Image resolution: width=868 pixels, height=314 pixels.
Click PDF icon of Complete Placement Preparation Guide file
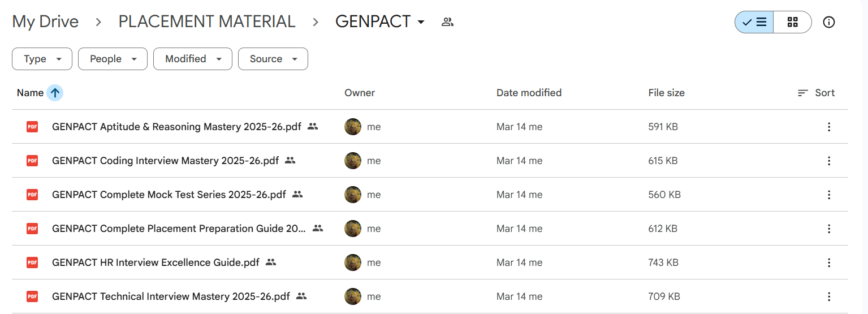click(x=32, y=229)
